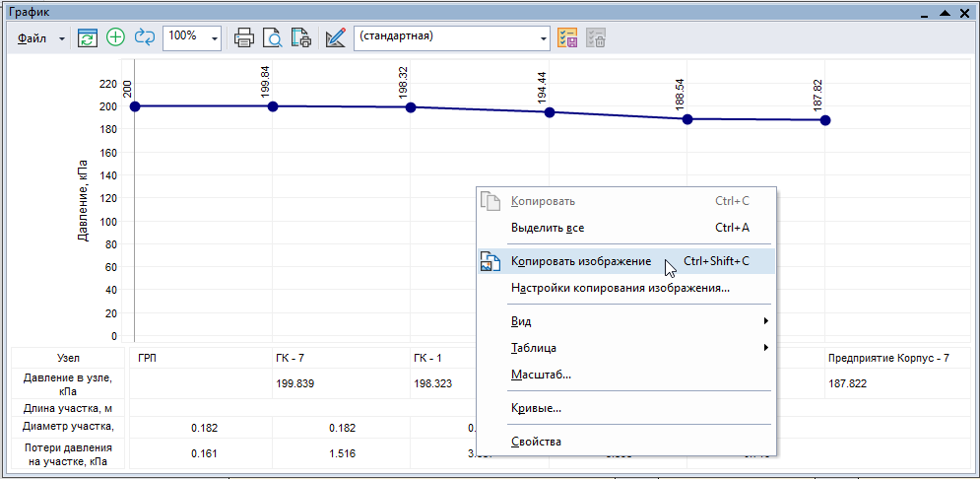Click the blue looping arrows icon
The image size is (980, 479).
coord(145,37)
